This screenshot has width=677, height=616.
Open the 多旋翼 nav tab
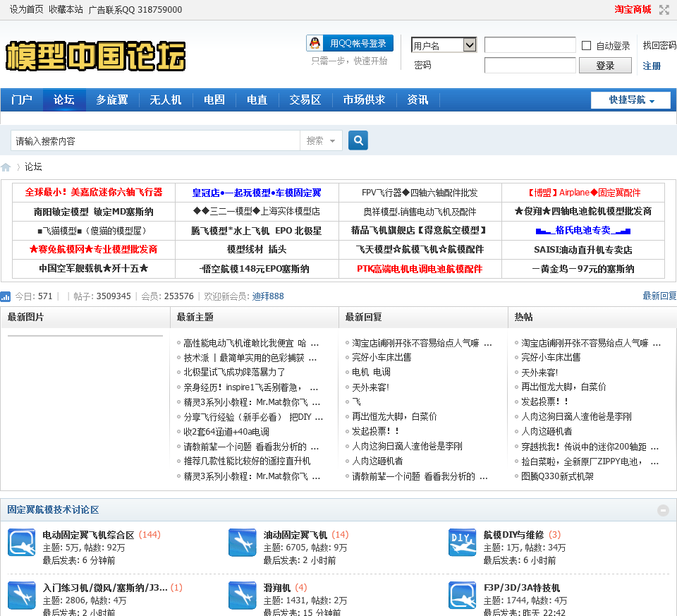tap(112, 99)
